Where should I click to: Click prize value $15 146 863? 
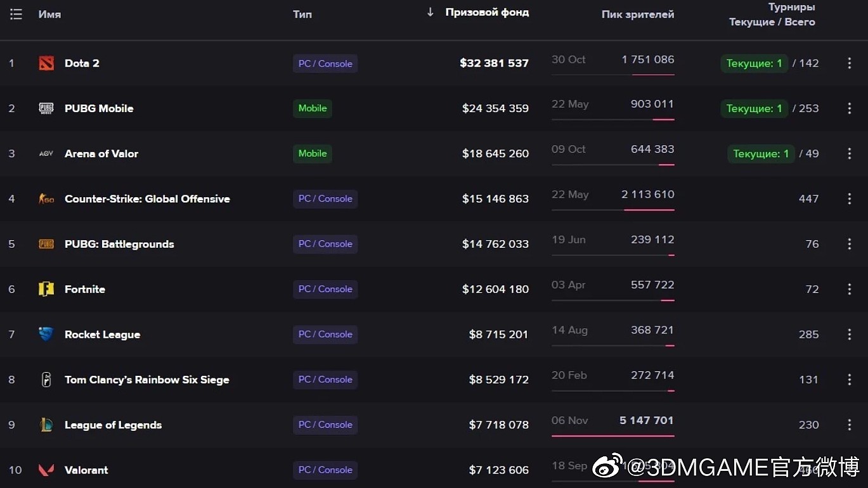(x=495, y=199)
